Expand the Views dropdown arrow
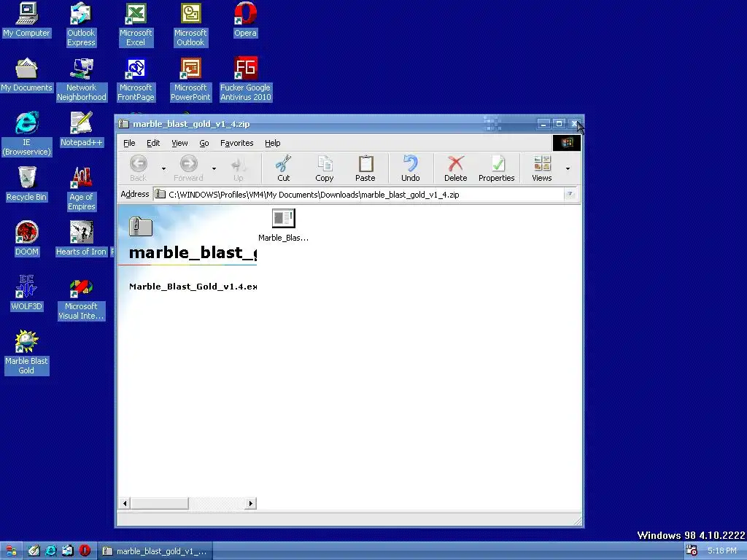The height and width of the screenshot is (560, 747). coord(568,168)
